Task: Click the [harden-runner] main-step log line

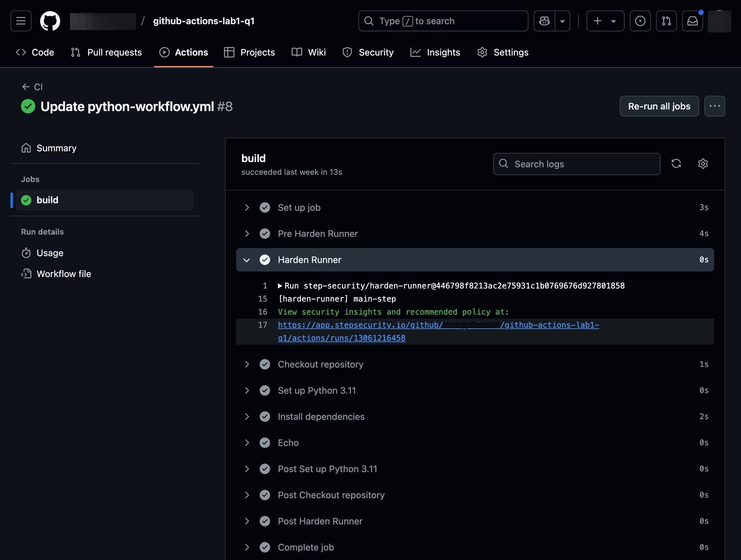Action: (x=337, y=299)
